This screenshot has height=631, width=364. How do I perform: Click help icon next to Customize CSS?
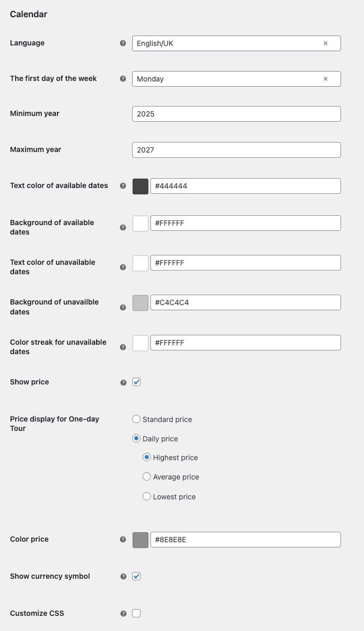coord(123,614)
